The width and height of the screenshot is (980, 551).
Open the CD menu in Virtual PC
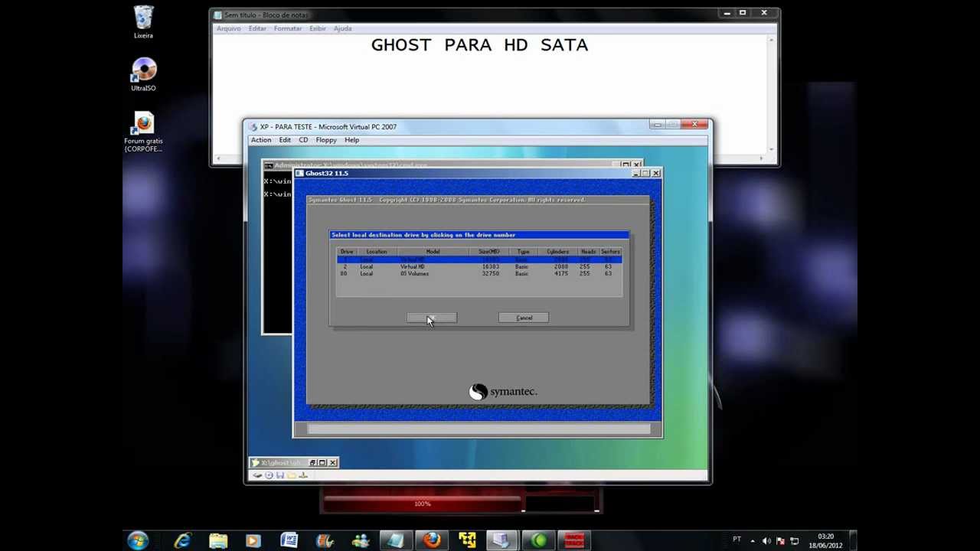(x=303, y=140)
